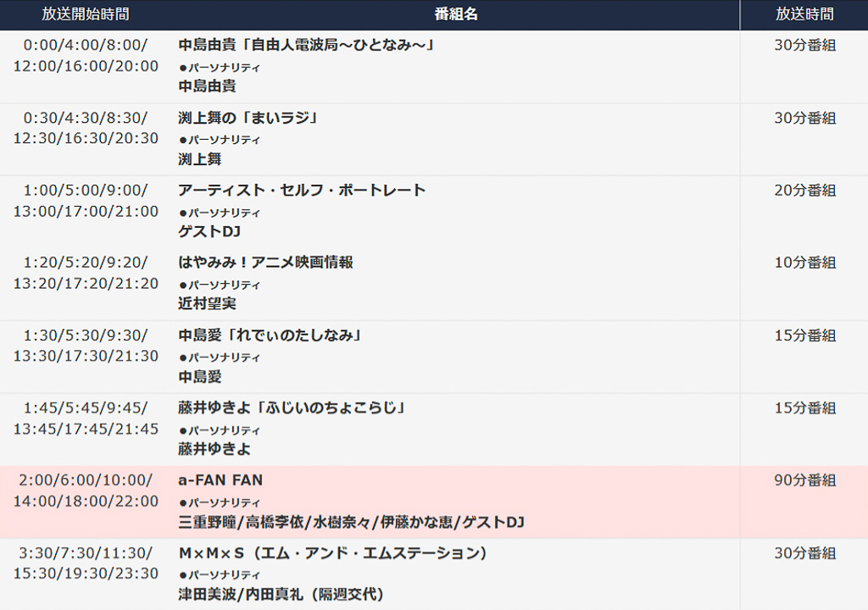Click a-FAN FAN personalities 三重野瞳/高橋李依 line
This screenshot has width=868, height=610.
coord(352,522)
